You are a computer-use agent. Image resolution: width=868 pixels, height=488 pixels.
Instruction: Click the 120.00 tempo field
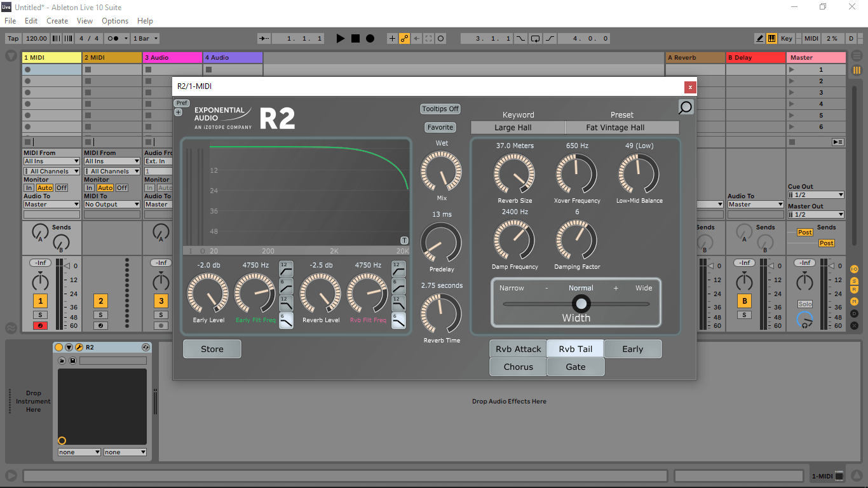click(36, 39)
